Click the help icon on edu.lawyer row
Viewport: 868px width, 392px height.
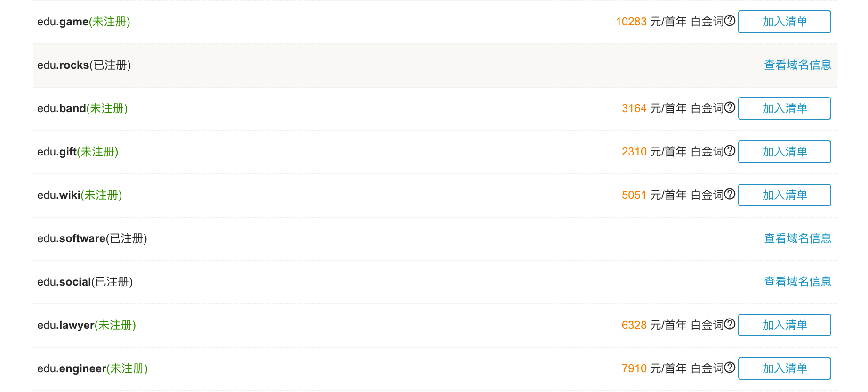[x=730, y=324]
